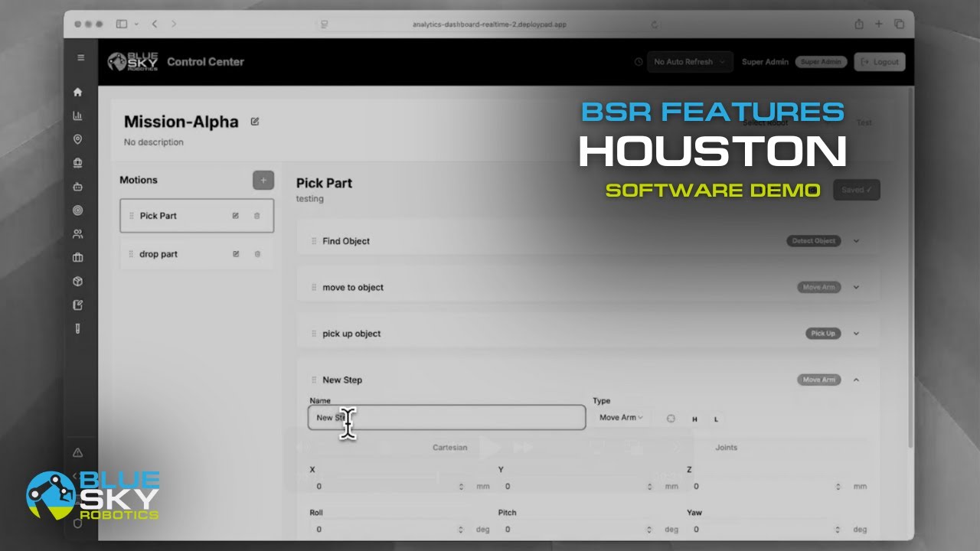Viewport: 980px width, 551px height.
Task: Click the browser share icon
Action: point(859,24)
